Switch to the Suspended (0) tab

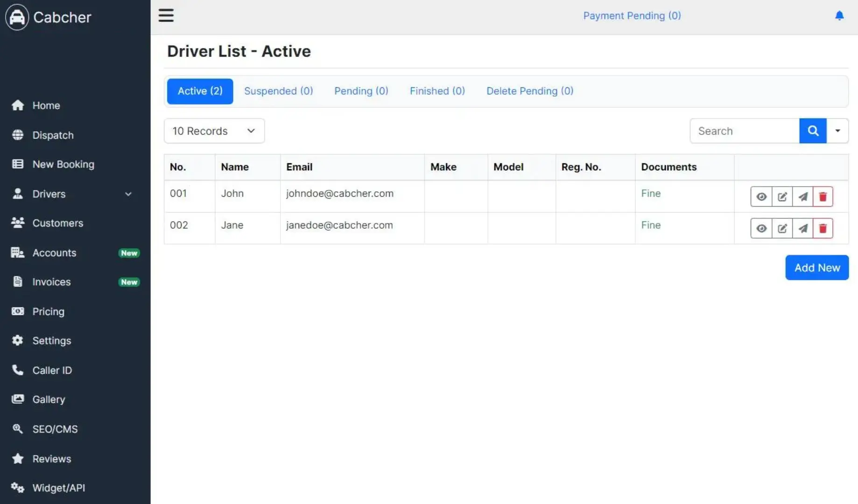(x=278, y=91)
